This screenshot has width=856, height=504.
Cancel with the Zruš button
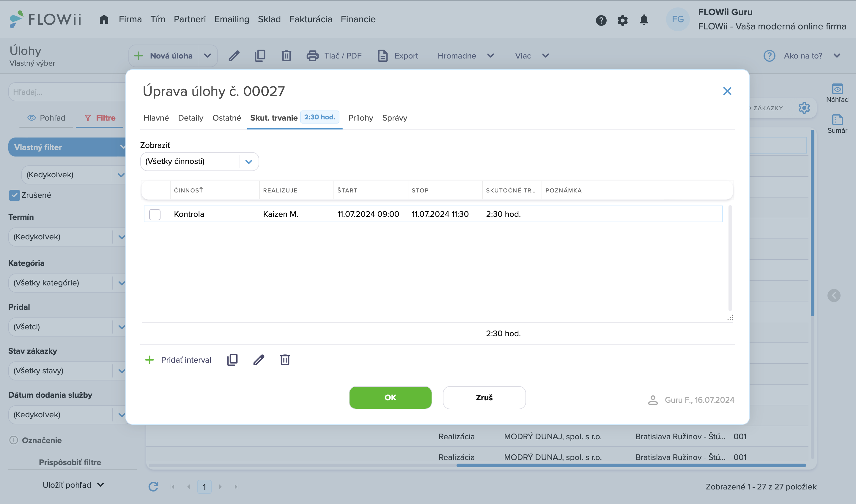click(484, 397)
